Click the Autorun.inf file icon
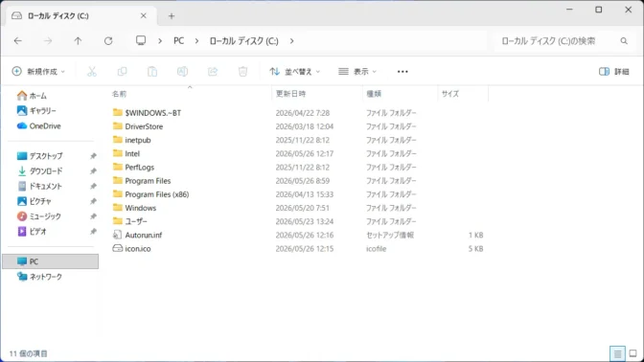The height and width of the screenshot is (362, 644). point(118,235)
